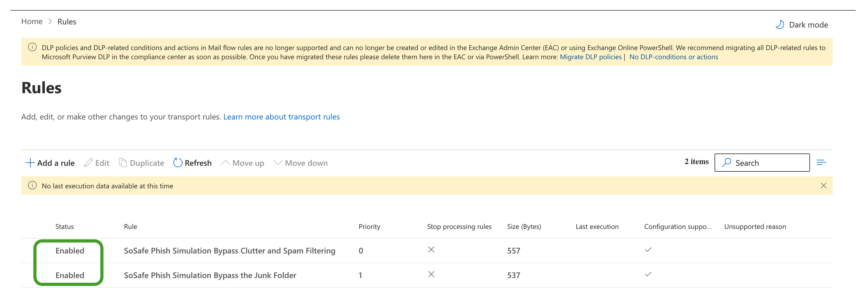Open the filter options icon beside Search
Screen dimensions: 868x298
pos(821,163)
